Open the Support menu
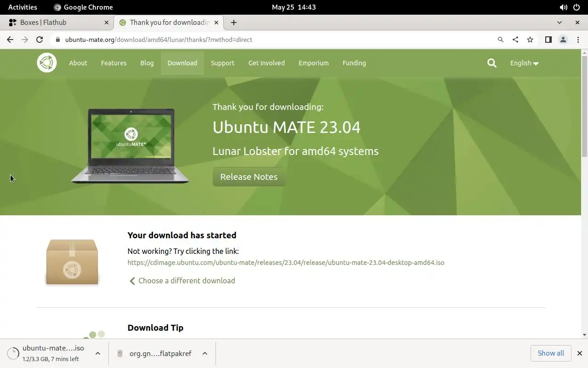588x368 pixels. 223,63
